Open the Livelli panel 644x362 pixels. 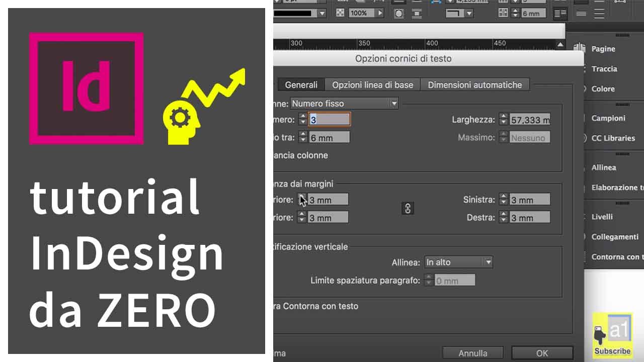pos(602,217)
